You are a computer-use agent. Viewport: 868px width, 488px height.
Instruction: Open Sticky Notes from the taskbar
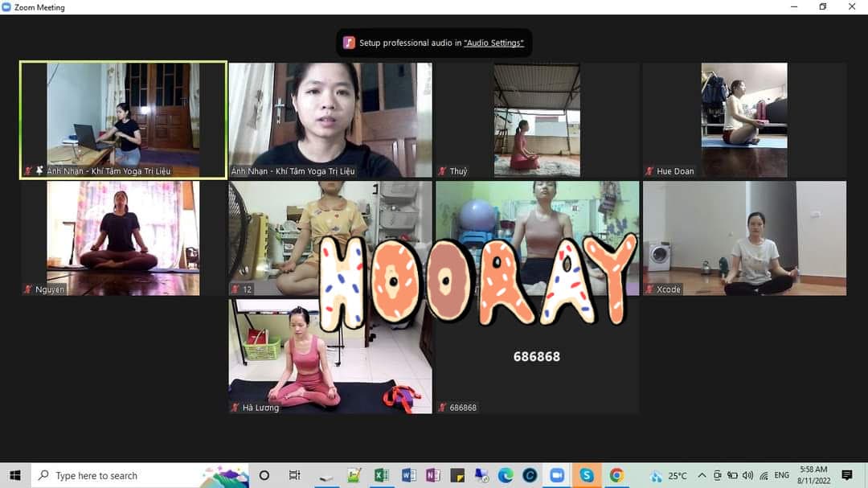pyautogui.click(x=457, y=475)
